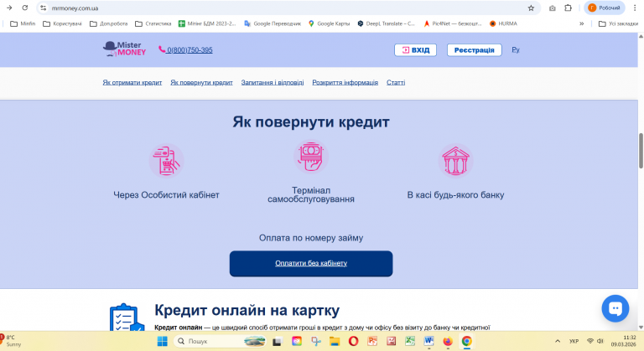The image size is (644, 351).
Task: Show hidden system tray icons
Action: pos(558,341)
